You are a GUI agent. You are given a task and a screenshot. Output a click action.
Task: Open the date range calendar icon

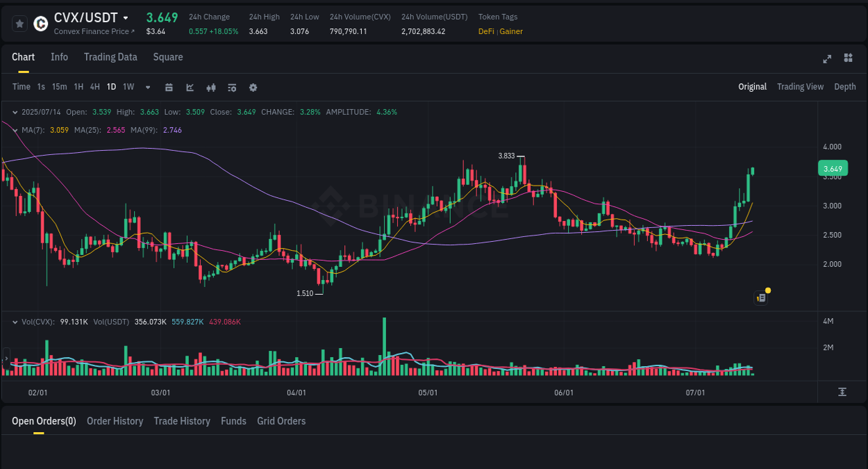click(169, 87)
